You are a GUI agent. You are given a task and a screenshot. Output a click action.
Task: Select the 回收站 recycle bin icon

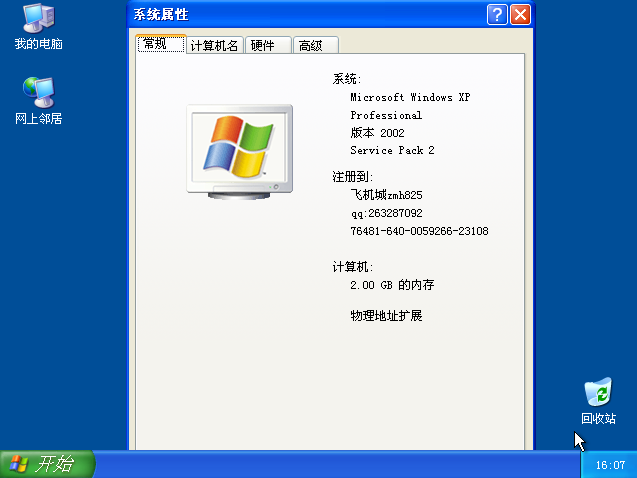(x=598, y=401)
